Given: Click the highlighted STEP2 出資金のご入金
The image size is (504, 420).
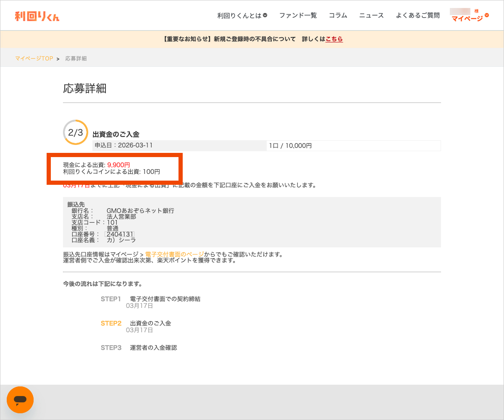Looking at the screenshot, I should click(x=136, y=323).
